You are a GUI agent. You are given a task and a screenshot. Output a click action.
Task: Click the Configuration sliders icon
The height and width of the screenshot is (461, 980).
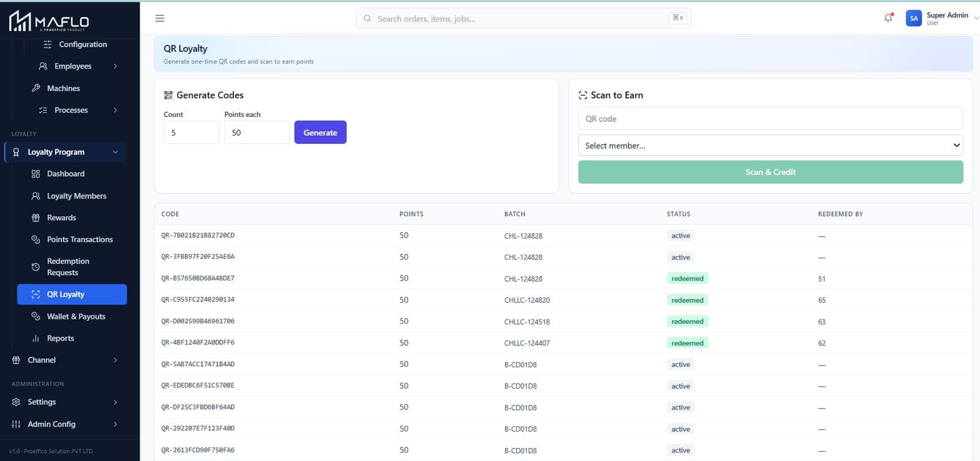point(48,44)
